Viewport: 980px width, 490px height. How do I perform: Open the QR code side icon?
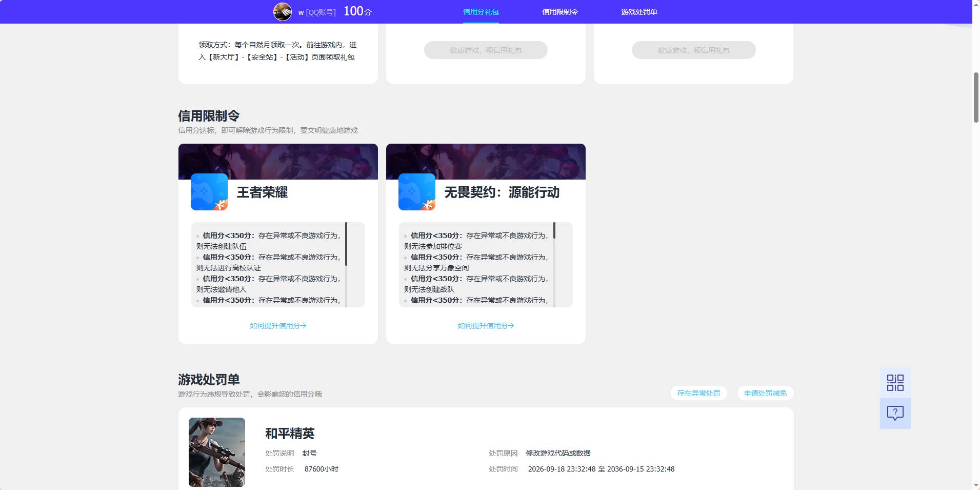click(x=895, y=383)
